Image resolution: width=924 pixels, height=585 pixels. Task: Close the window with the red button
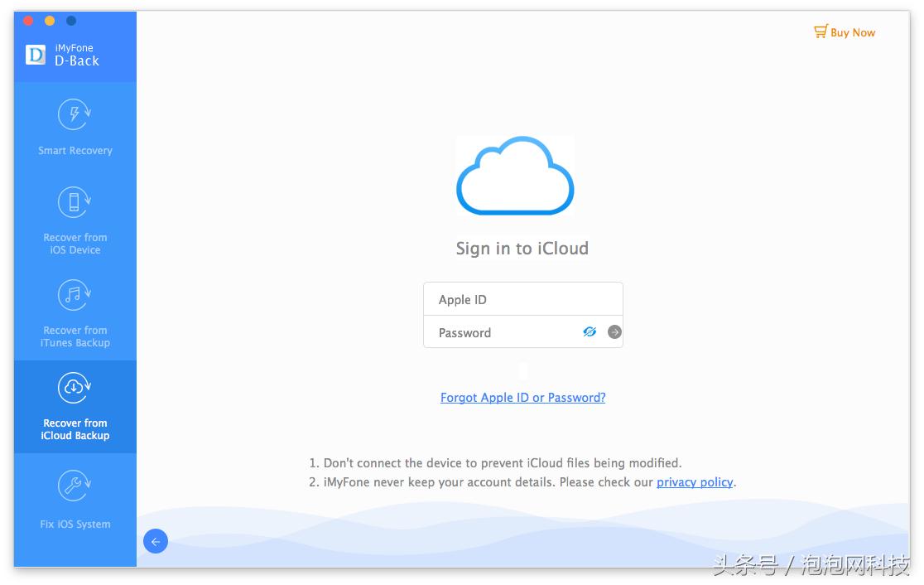(28, 21)
